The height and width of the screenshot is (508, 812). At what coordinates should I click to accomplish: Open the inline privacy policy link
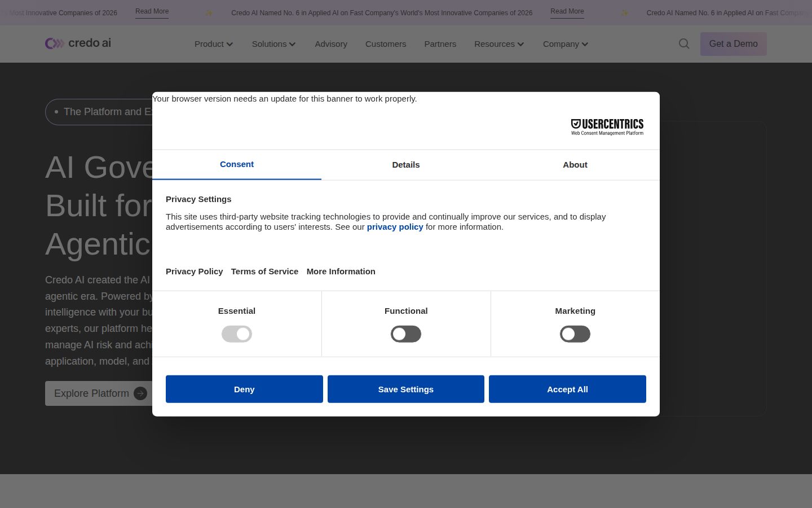tap(395, 227)
